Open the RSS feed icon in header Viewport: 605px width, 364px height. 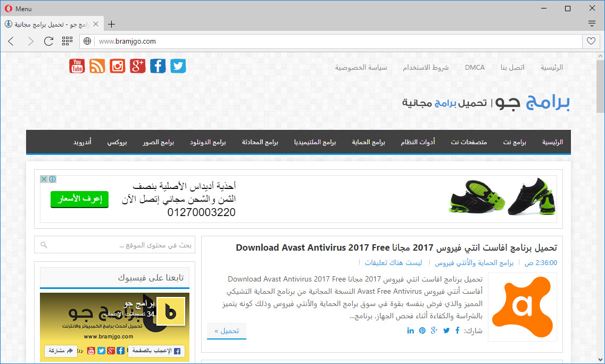click(x=97, y=66)
